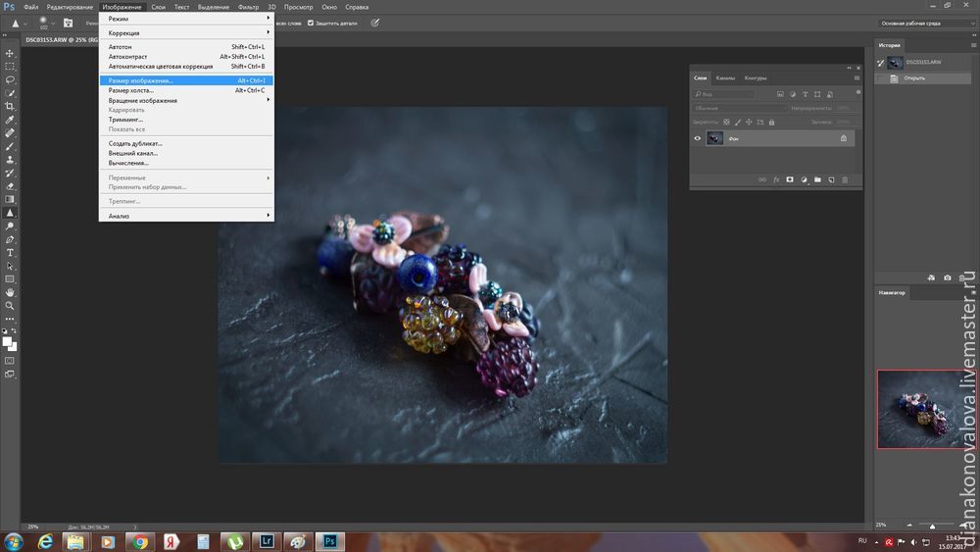The image size is (980, 552).
Task: Select the Quick Selection tool
Action: (x=10, y=93)
